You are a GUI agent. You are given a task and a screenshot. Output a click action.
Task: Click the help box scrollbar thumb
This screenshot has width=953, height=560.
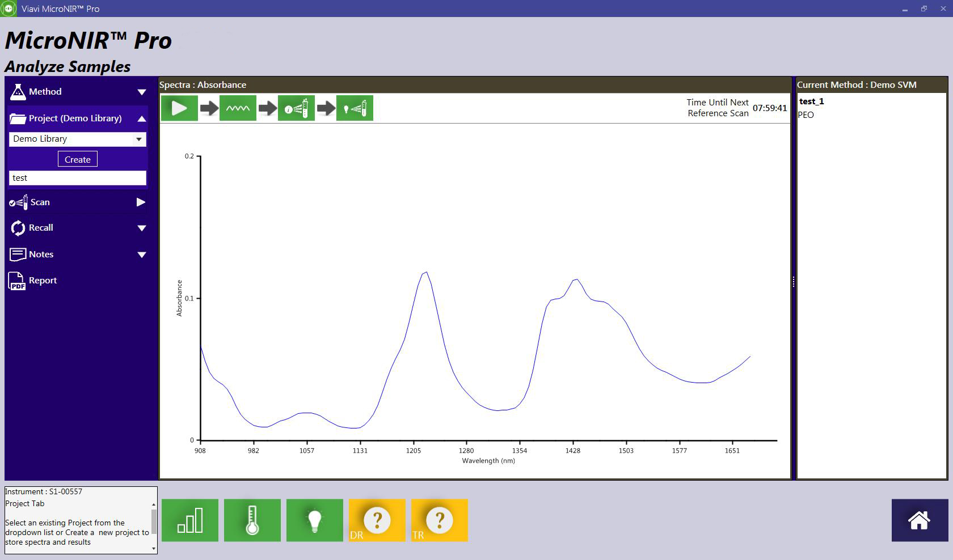(153, 521)
